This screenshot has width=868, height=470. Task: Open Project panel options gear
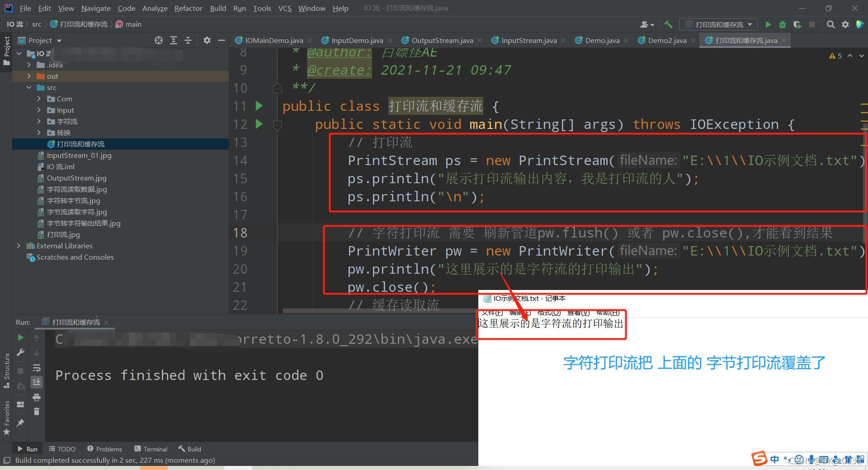click(x=207, y=40)
